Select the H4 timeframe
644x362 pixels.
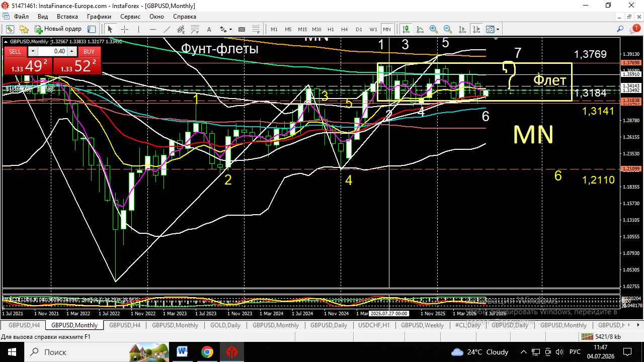pyautogui.click(x=345, y=29)
